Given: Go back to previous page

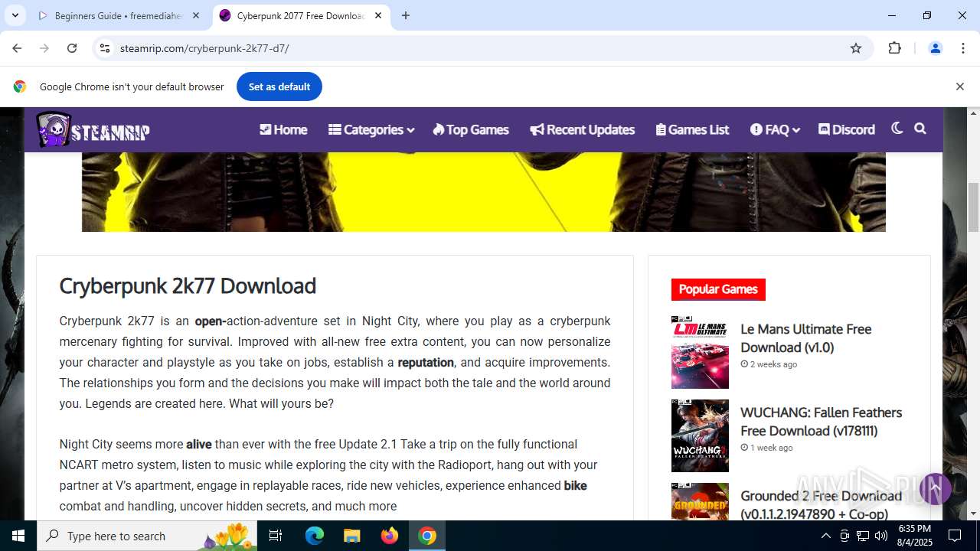Looking at the screenshot, I should [x=17, y=48].
